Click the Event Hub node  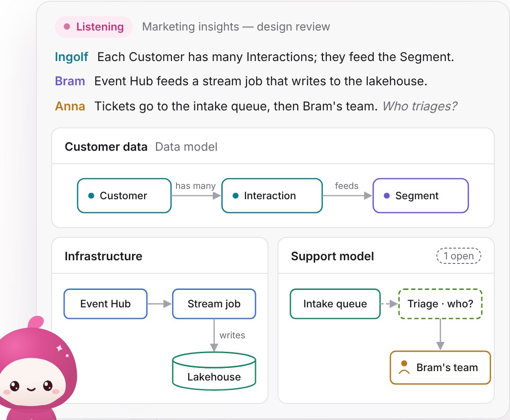106,304
